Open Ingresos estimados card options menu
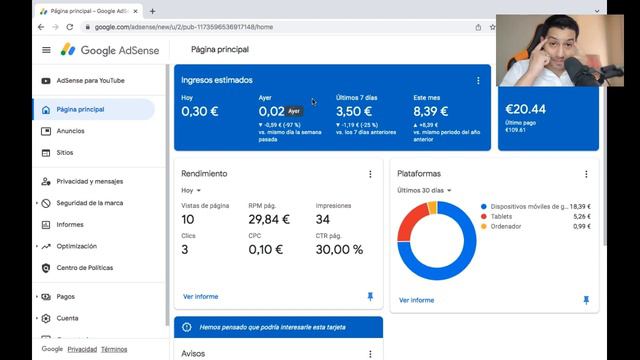 [x=478, y=81]
